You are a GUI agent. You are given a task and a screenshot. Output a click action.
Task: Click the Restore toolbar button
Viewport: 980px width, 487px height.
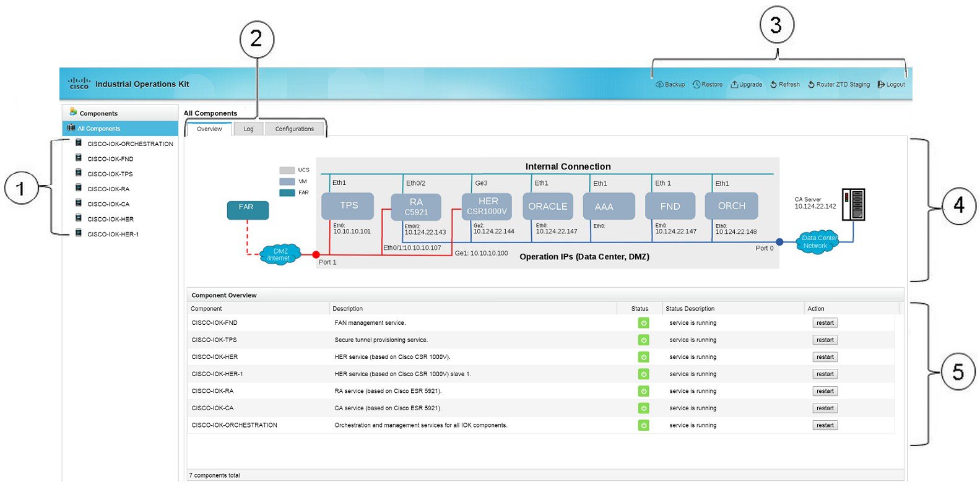[708, 84]
